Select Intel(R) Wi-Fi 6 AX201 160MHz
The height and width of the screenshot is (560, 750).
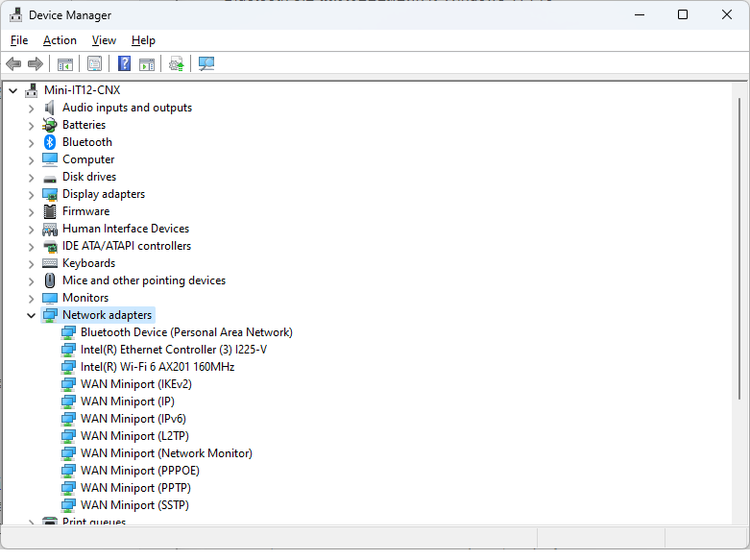(157, 367)
